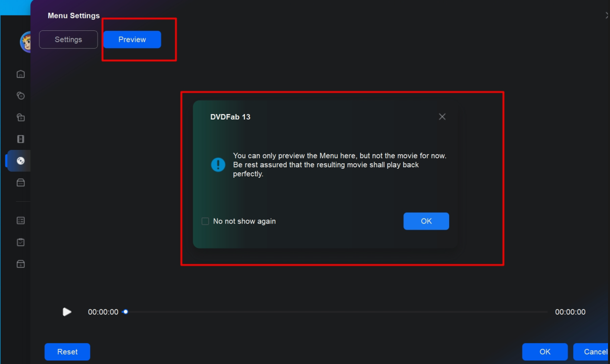Click the user avatar at top left
The image size is (610, 364).
pos(25,42)
